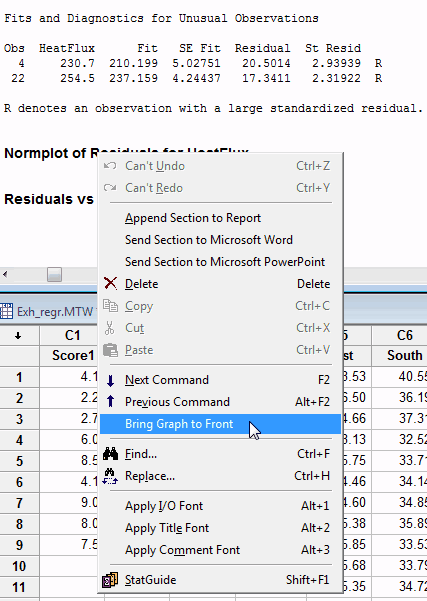The height and width of the screenshot is (601, 427).
Task: Click the Previous Command up-arrow icon
Action: (x=110, y=401)
